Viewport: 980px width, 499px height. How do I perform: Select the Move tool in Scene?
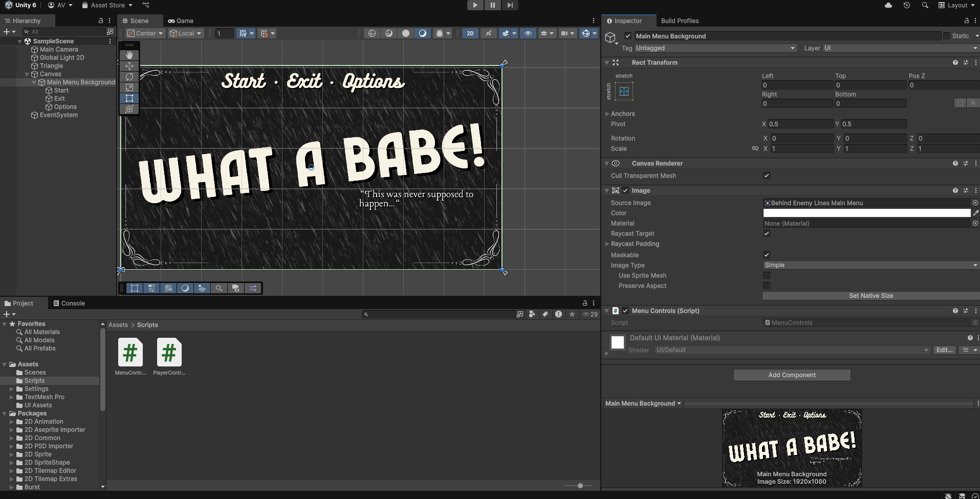[x=129, y=66]
